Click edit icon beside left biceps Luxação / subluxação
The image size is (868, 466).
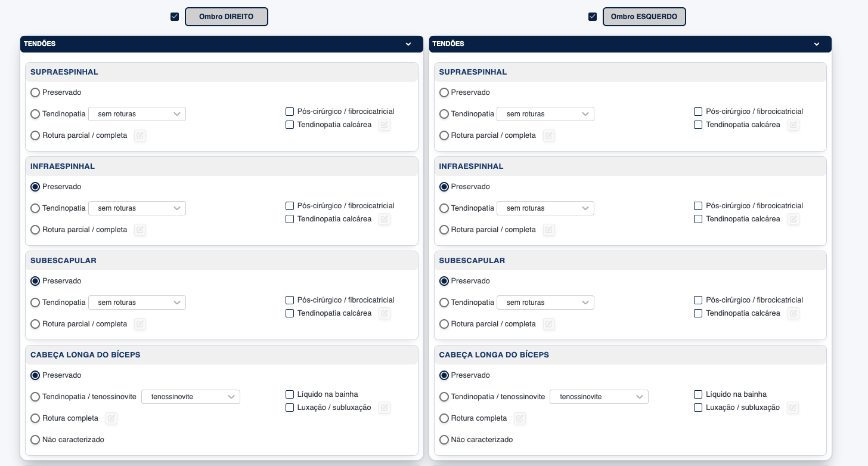click(x=793, y=408)
